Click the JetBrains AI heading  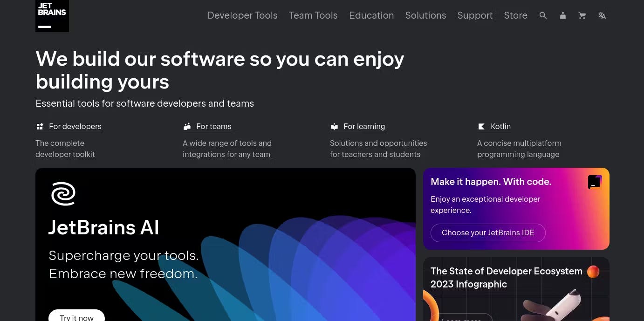coord(103,228)
